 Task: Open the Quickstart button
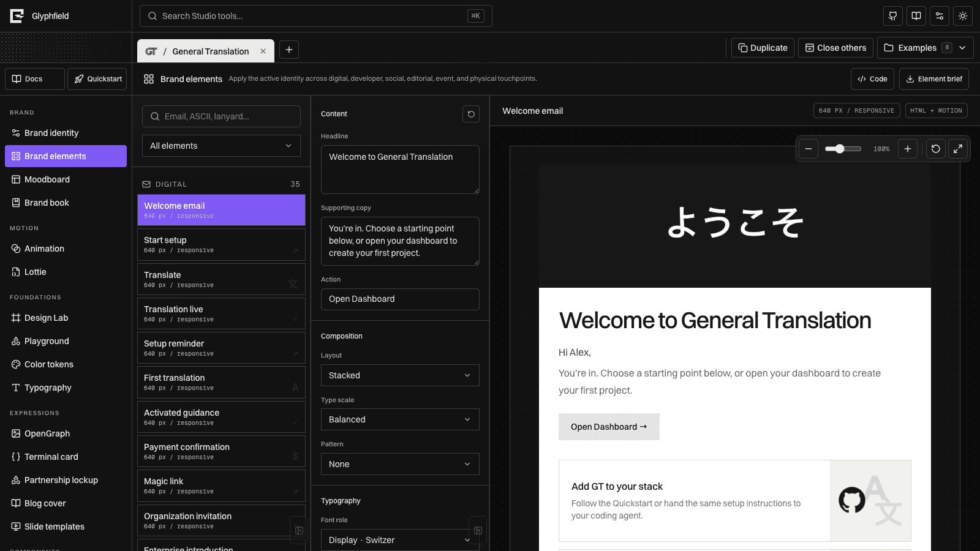(97, 79)
